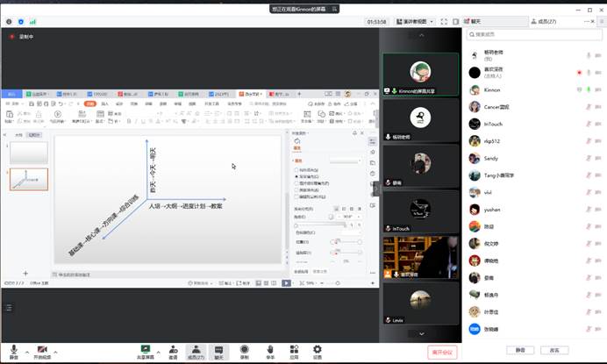Image resolution: width=607 pixels, height=364 pixels.
Task: Collapse the video strip using top chevron
Action: tap(421, 36)
